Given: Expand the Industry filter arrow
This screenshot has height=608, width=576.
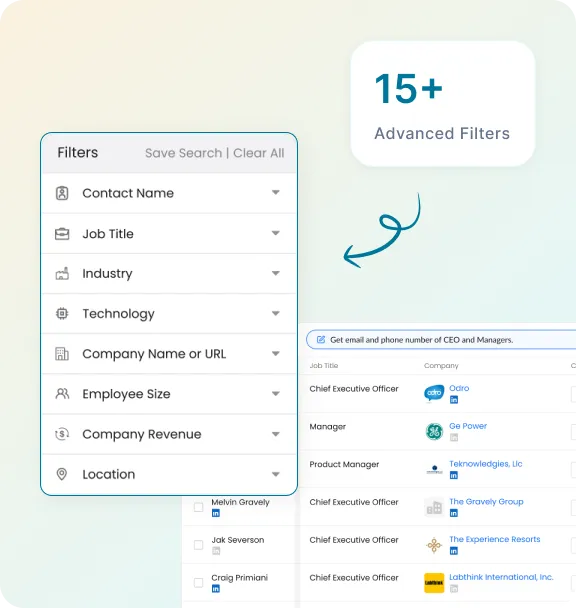Looking at the screenshot, I should click(x=275, y=273).
